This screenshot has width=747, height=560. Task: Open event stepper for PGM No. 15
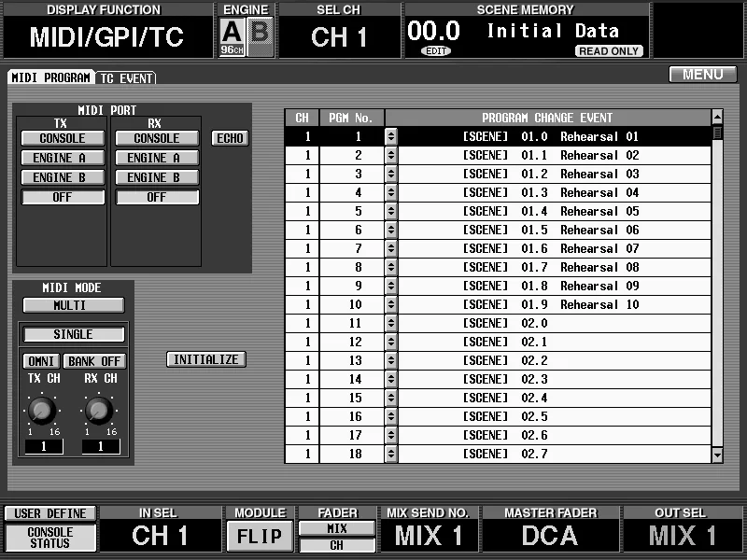[x=391, y=398]
